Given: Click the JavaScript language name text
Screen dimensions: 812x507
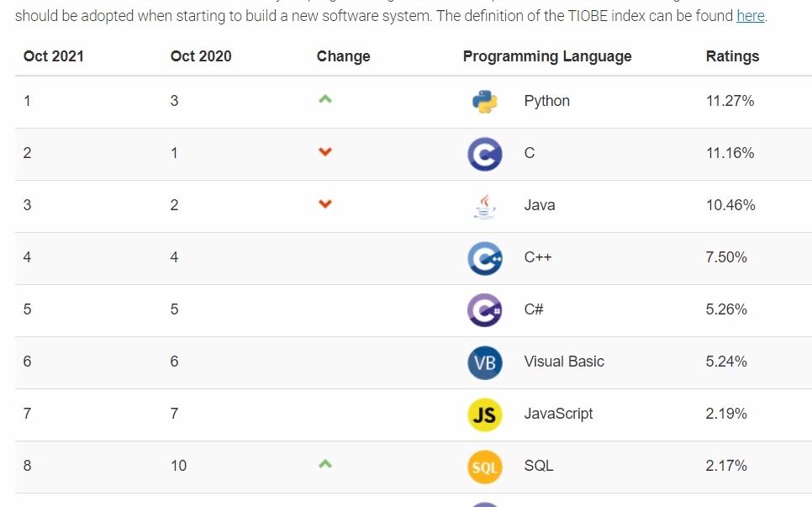Looking at the screenshot, I should (x=558, y=414).
